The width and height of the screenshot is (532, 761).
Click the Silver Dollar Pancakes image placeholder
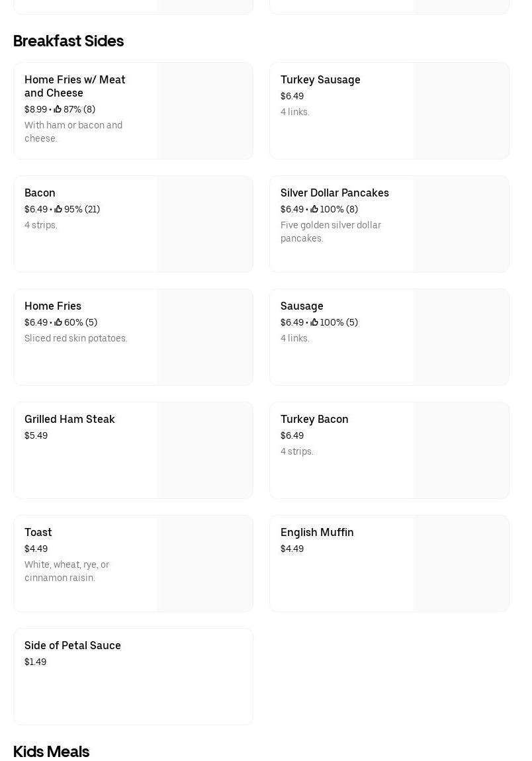pyautogui.click(x=461, y=224)
